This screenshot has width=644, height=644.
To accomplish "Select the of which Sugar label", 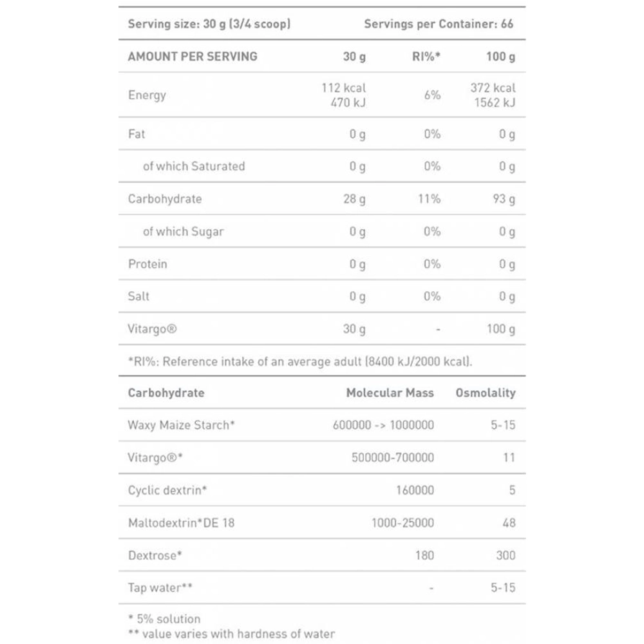I will tap(183, 232).
